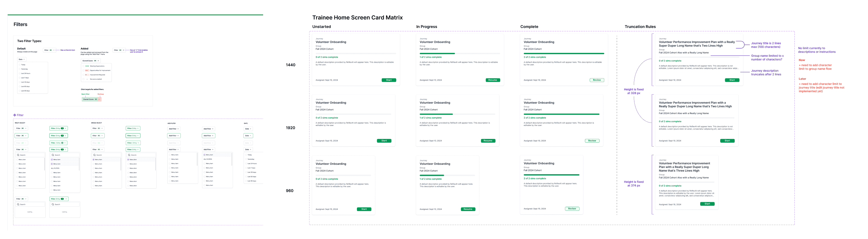Select Today radio in Two Filter Types date list

[x=19, y=65]
